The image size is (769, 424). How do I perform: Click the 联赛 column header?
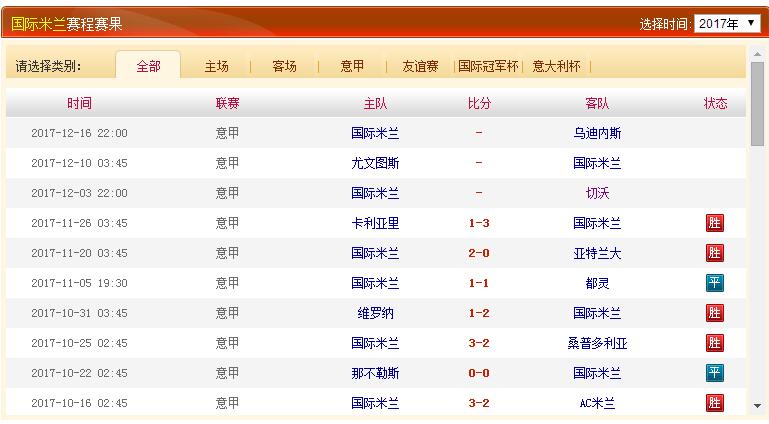coord(228,103)
